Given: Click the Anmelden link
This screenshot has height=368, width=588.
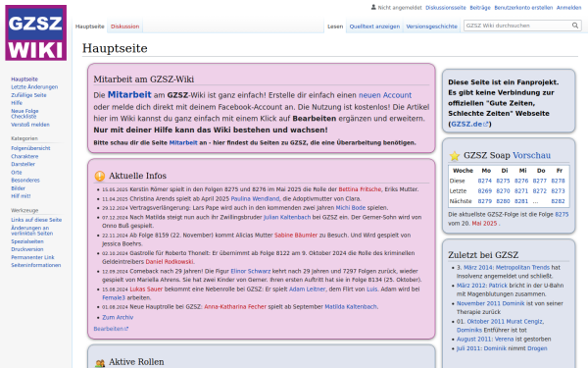Looking at the screenshot, I should pos(568,8).
